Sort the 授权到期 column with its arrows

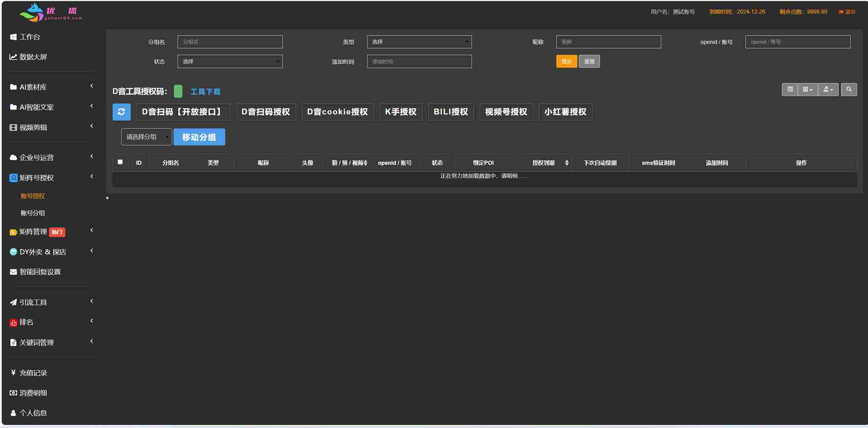pyautogui.click(x=566, y=162)
